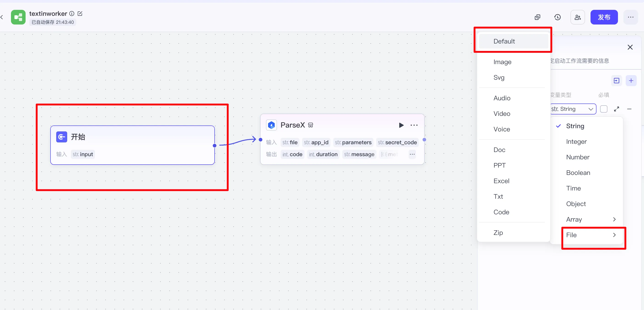The image size is (644, 310).
Task: Open ParseX node three-dot menu
Action: tap(414, 125)
